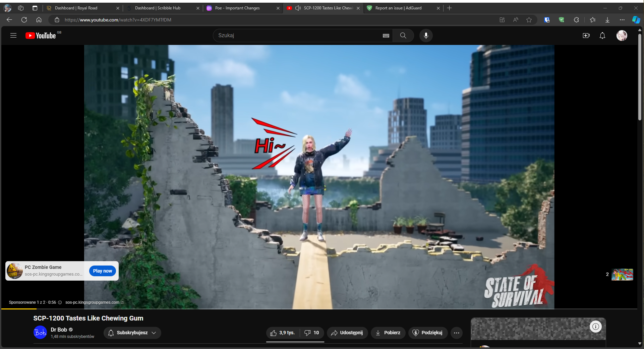Screen dimensions: 644x349
Task: Switch to Report an issue AdGuard tab
Action: 398,8
